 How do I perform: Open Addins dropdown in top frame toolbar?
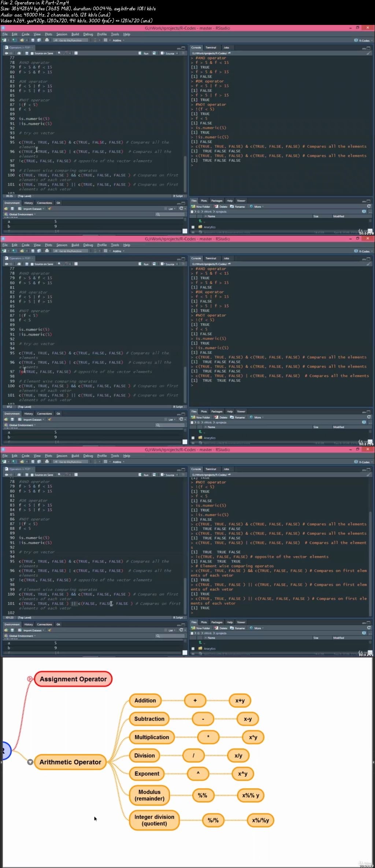coord(118,40)
